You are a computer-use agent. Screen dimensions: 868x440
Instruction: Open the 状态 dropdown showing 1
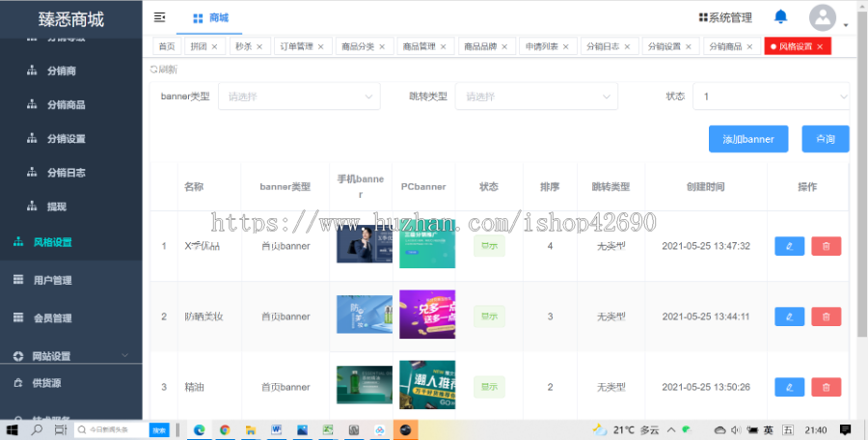pos(772,96)
